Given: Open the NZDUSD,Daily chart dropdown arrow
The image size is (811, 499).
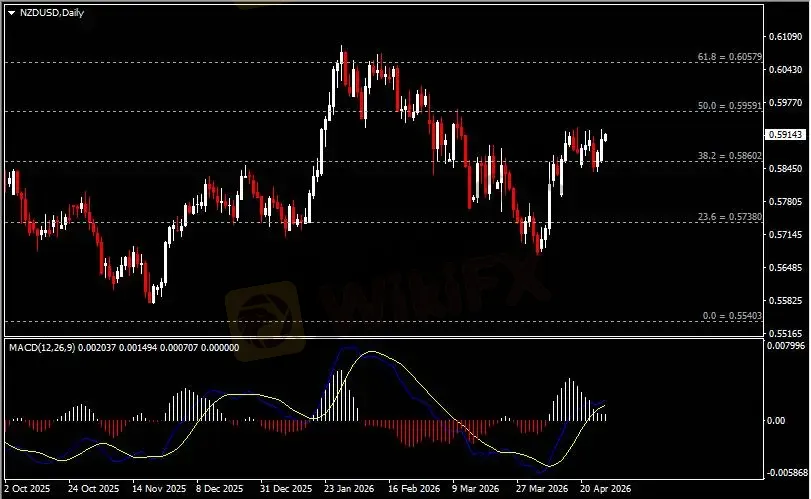Looking at the screenshot, I should (x=12, y=13).
